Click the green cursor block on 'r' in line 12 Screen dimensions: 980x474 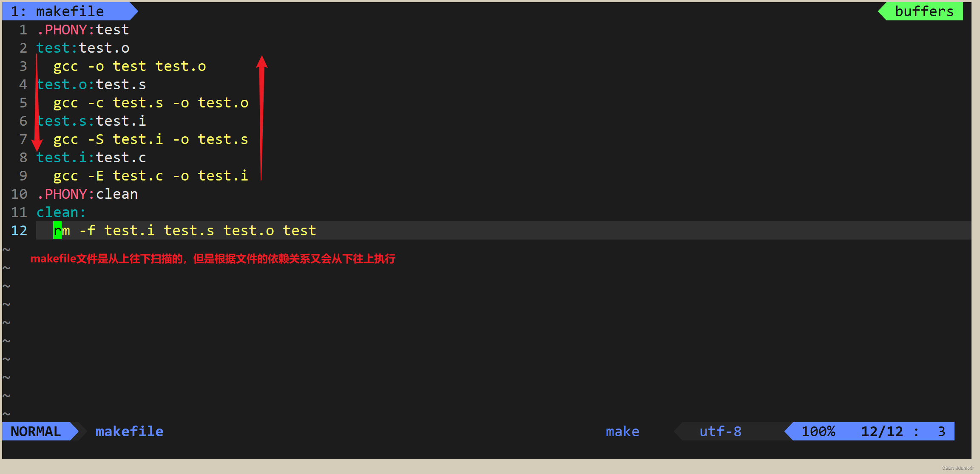pyautogui.click(x=57, y=231)
